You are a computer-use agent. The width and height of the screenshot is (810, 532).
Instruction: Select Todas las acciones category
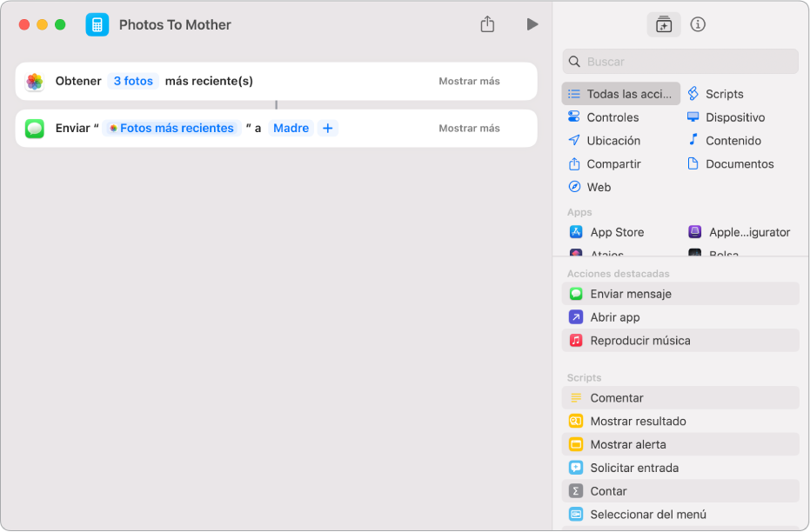621,94
